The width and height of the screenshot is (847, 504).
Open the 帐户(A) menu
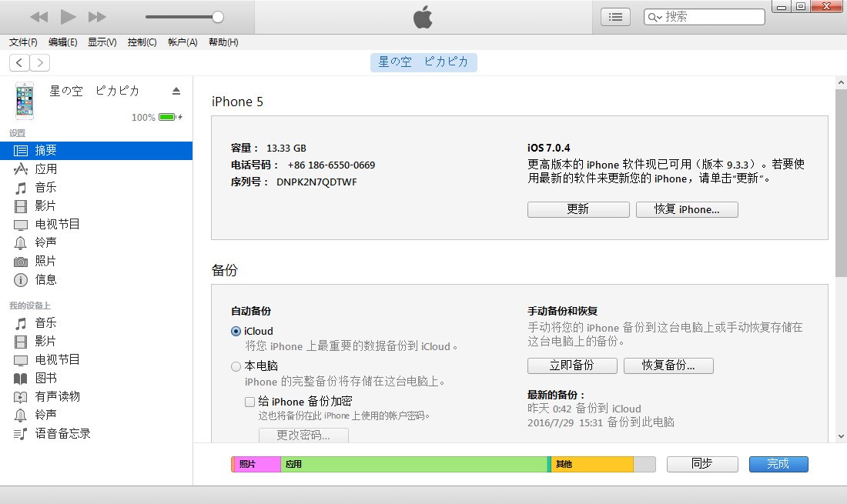tap(182, 42)
